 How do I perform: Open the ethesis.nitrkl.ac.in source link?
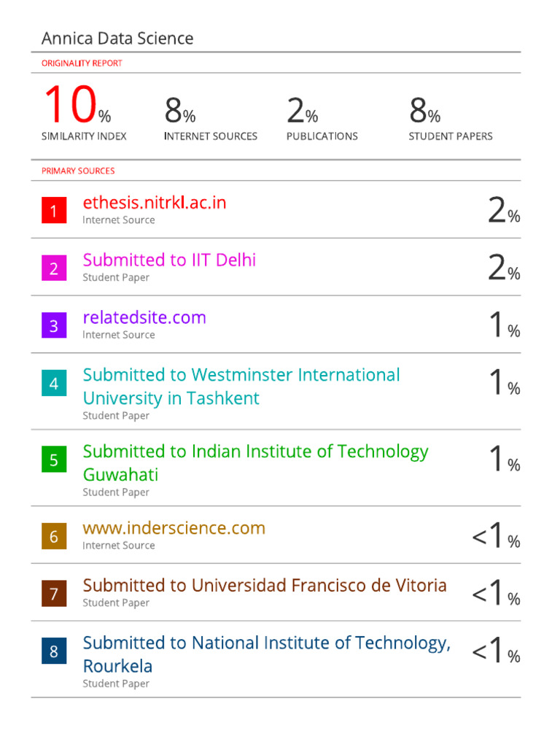(x=155, y=203)
